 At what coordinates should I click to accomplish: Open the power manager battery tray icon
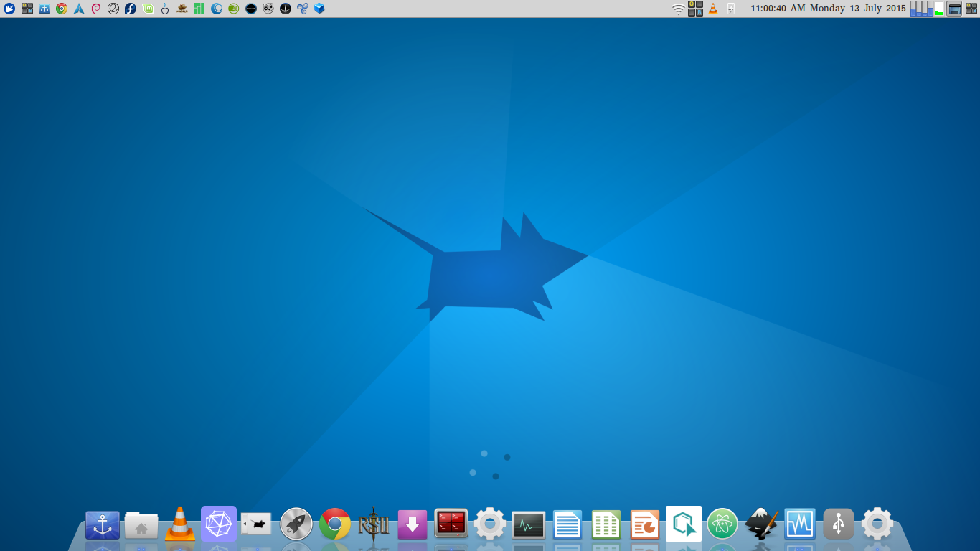(731, 9)
